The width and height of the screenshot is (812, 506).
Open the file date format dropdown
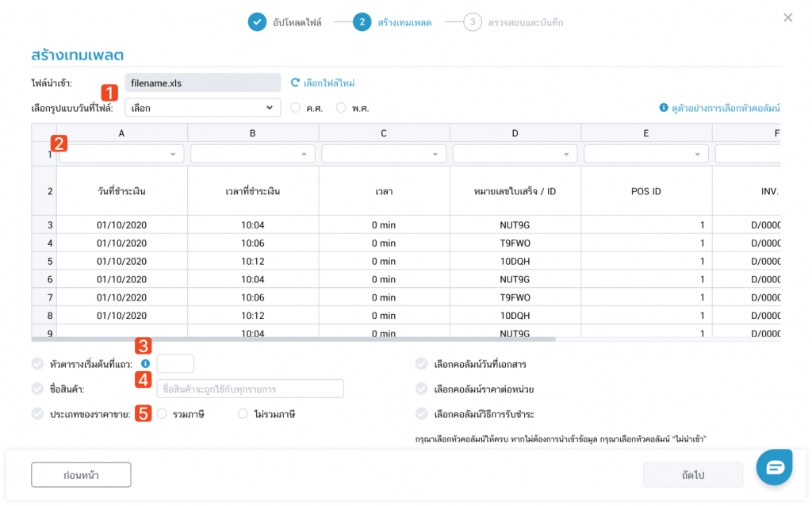click(203, 108)
